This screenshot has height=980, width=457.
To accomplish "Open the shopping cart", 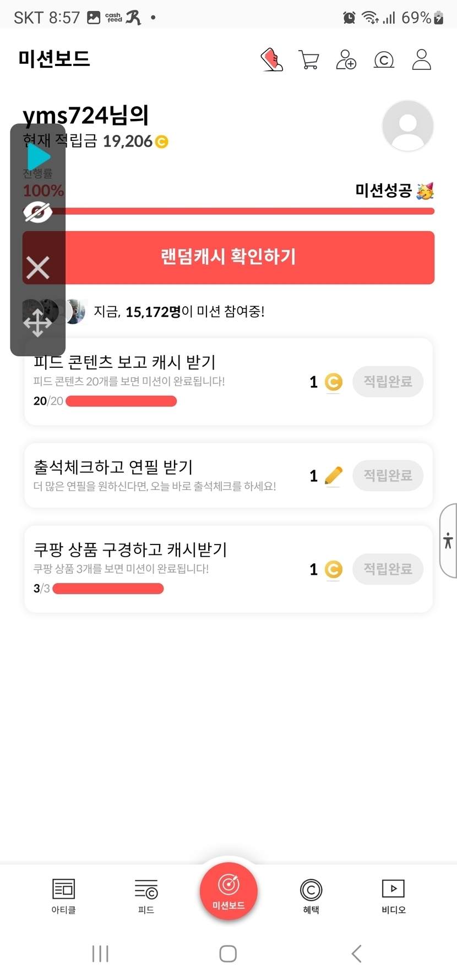I will [309, 59].
